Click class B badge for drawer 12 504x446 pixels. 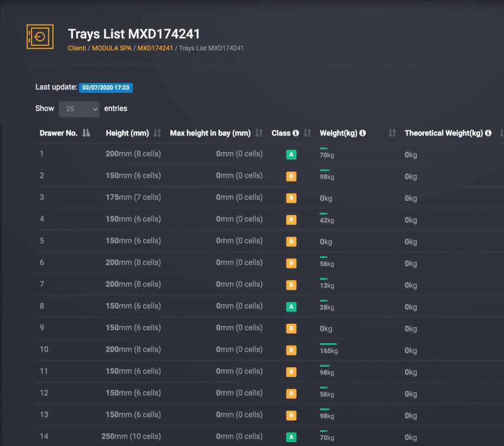pos(291,393)
